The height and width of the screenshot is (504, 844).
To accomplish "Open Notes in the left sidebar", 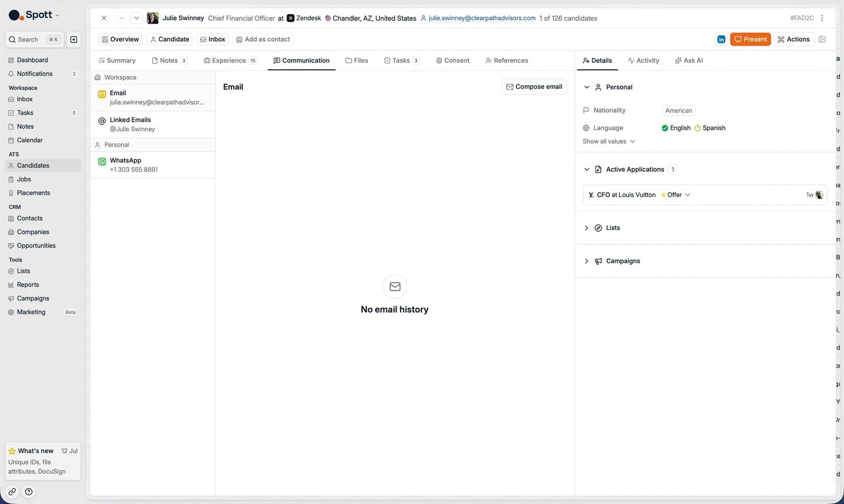I will [x=43, y=127].
